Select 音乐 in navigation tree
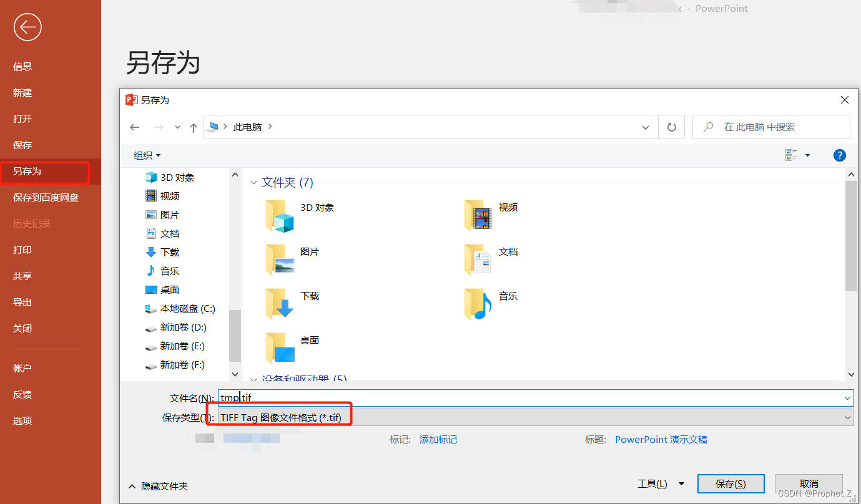 point(162,271)
